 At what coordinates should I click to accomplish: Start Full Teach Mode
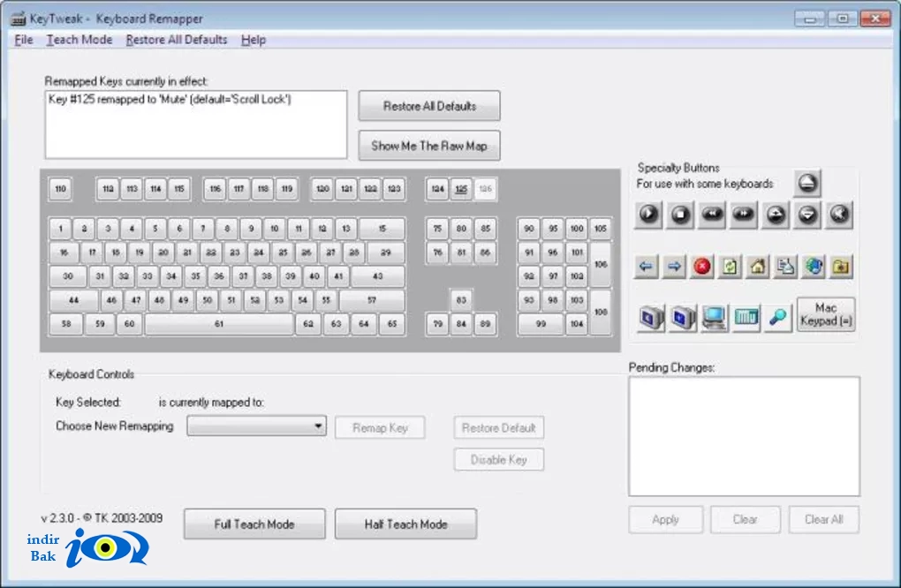pos(254,524)
